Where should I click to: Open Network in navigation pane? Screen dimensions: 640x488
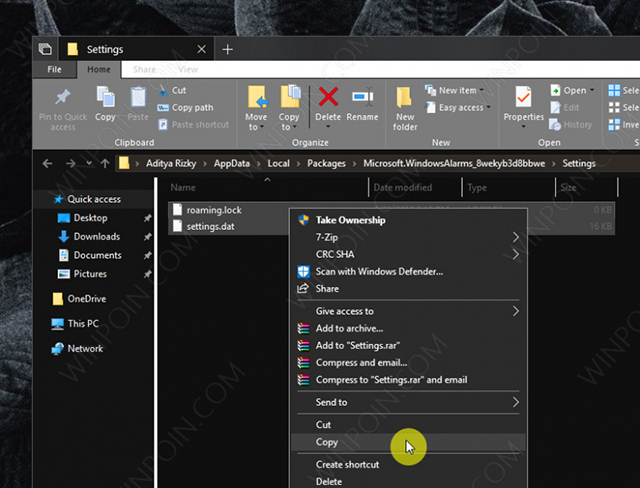coord(85,349)
